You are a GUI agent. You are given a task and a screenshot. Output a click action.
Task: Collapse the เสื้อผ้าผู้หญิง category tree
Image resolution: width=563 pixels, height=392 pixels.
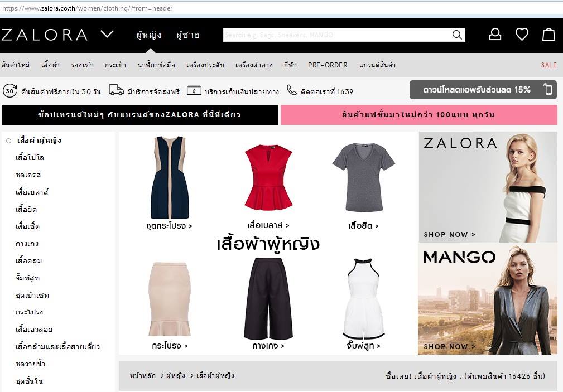[8, 141]
